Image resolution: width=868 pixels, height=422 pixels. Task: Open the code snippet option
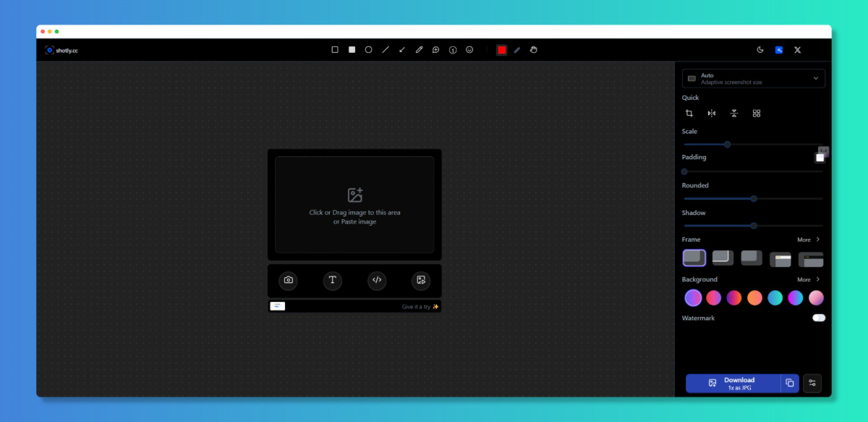coord(376,280)
